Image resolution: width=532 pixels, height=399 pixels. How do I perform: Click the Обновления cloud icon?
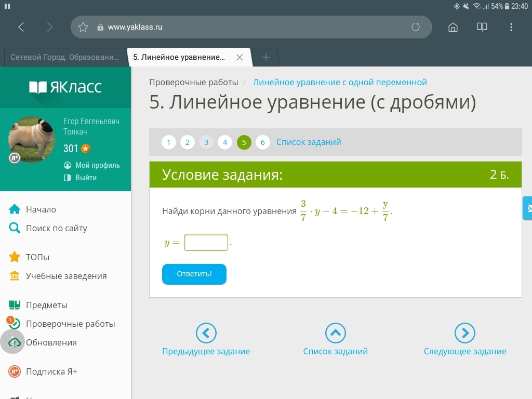point(14,342)
